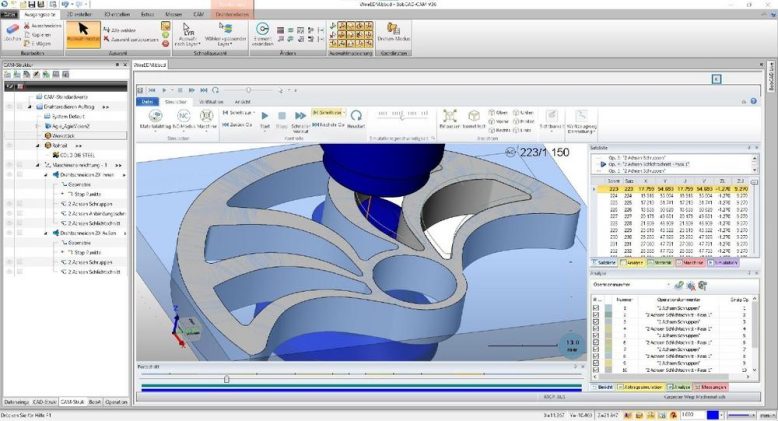Click the Löschen eraser icon
The height and width of the screenshot is (421, 778).
[x=11, y=32]
